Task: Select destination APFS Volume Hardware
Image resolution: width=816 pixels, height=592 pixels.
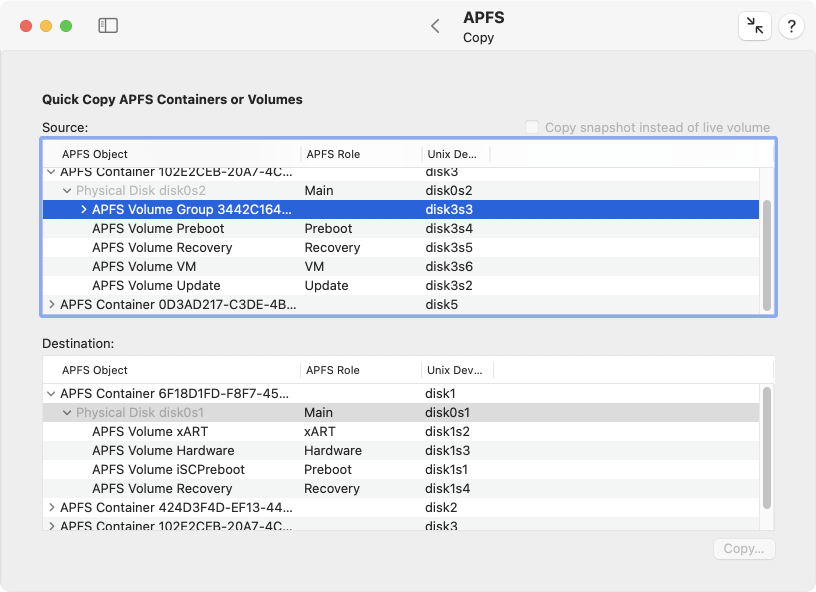Action: point(401,451)
